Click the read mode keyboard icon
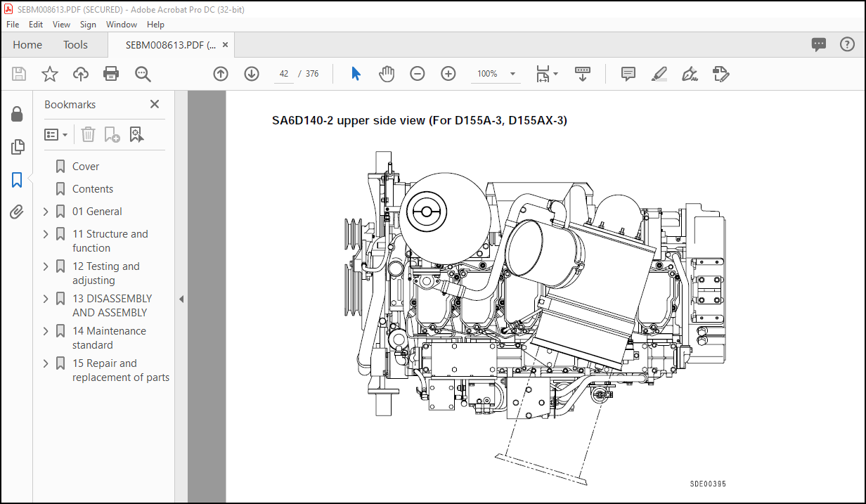This screenshot has height=504, width=866. pyautogui.click(x=582, y=74)
